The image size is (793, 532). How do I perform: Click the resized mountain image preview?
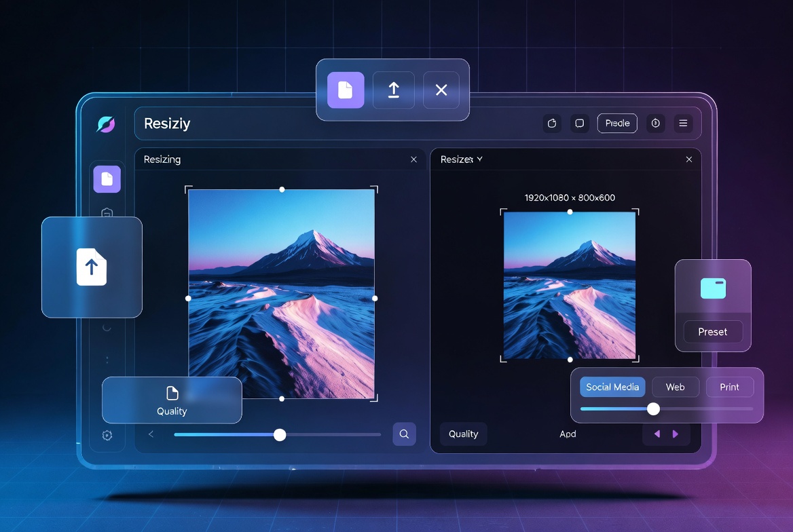[x=570, y=286]
